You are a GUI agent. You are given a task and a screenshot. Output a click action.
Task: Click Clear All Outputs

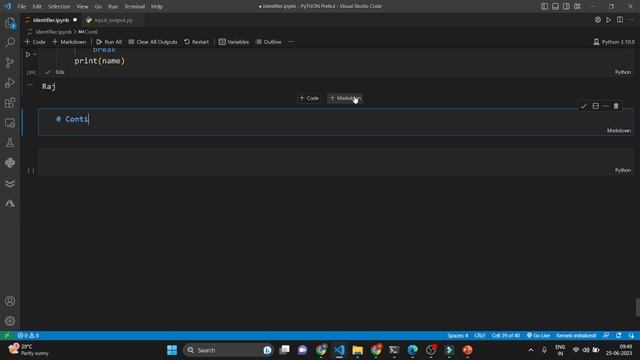point(153,42)
